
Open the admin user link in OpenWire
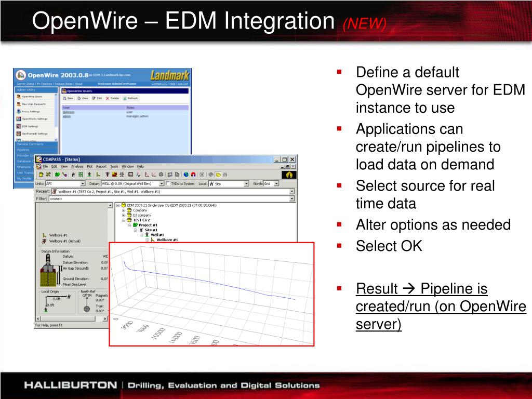(66, 116)
